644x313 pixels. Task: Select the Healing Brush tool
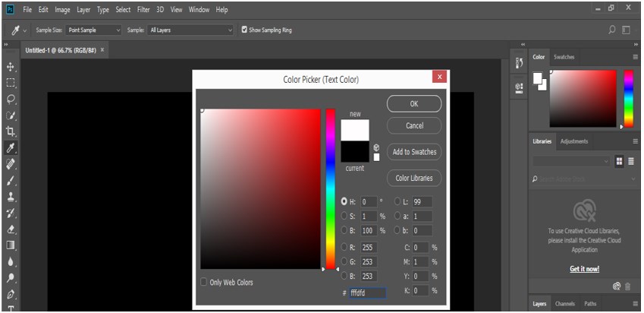pyautogui.click(x=11, y=164)
